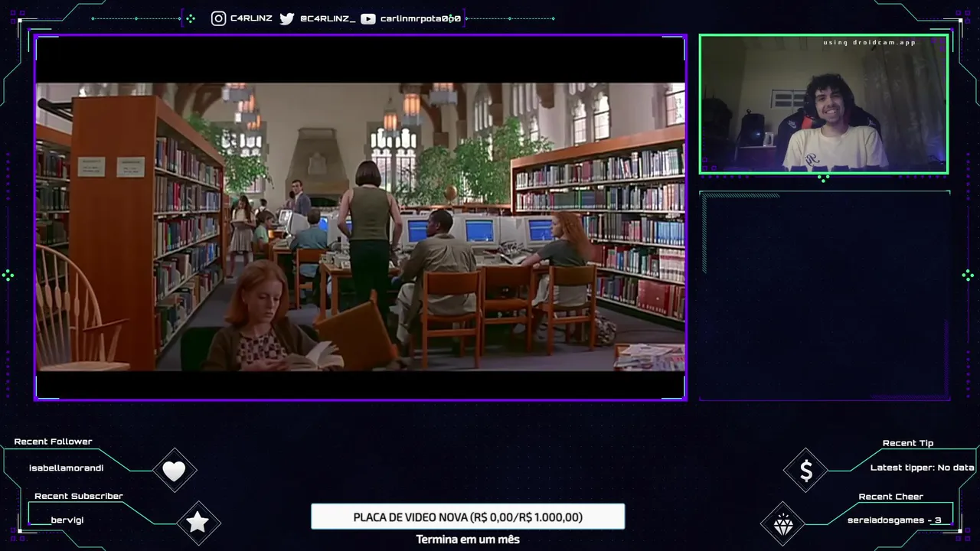Click the dollar sign Recent Tip icon
Screen dimensions: 980x551
806,471
